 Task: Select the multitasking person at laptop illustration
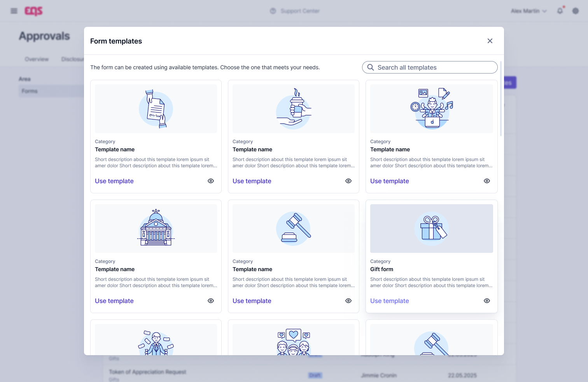click(x=432, y=109)
